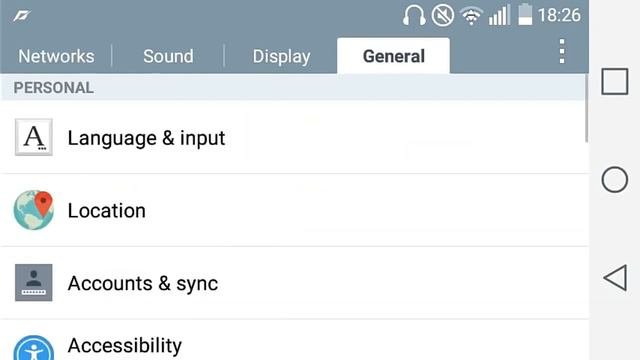
Task: Tap the Location globe pin icon
Action: 33,210
